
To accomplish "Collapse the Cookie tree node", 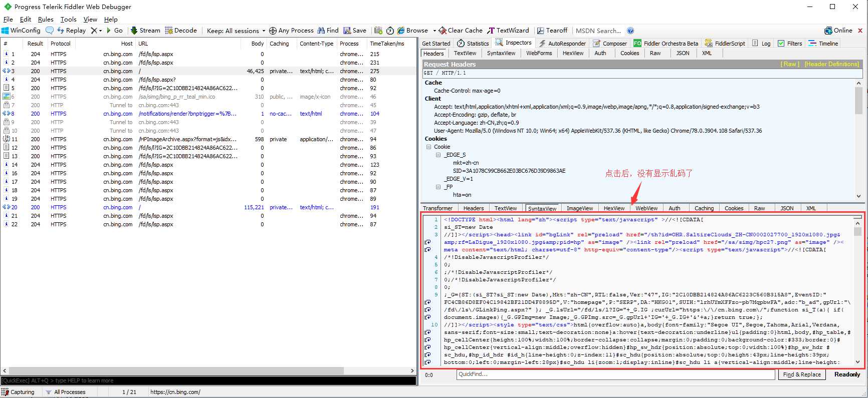I will coord(429,147).
